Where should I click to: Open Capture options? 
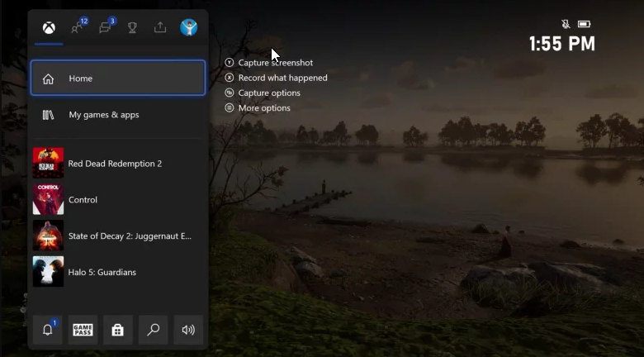[269, 93]
